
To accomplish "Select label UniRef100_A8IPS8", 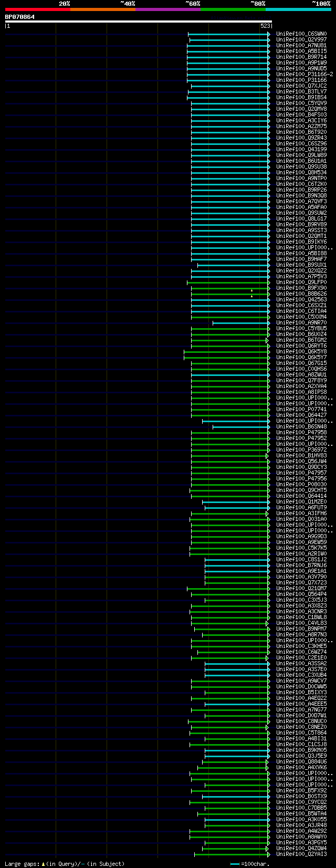I will (x=301, y=392).
